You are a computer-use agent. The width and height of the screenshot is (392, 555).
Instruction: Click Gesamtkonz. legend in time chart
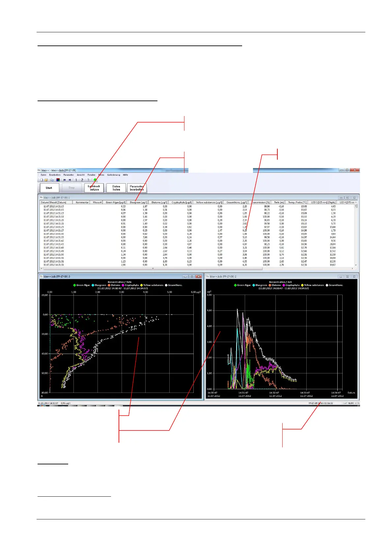click(x=334, y=285)
